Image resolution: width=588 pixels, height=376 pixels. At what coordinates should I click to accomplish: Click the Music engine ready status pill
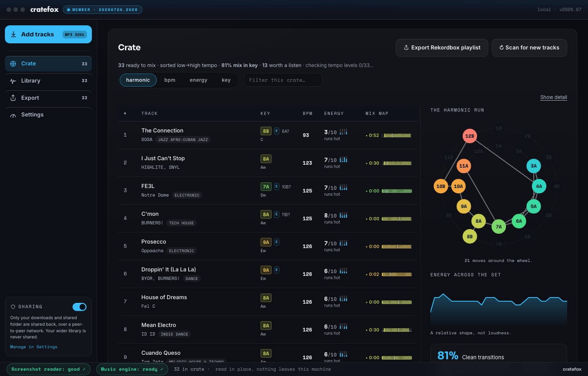tap(132, 369)
